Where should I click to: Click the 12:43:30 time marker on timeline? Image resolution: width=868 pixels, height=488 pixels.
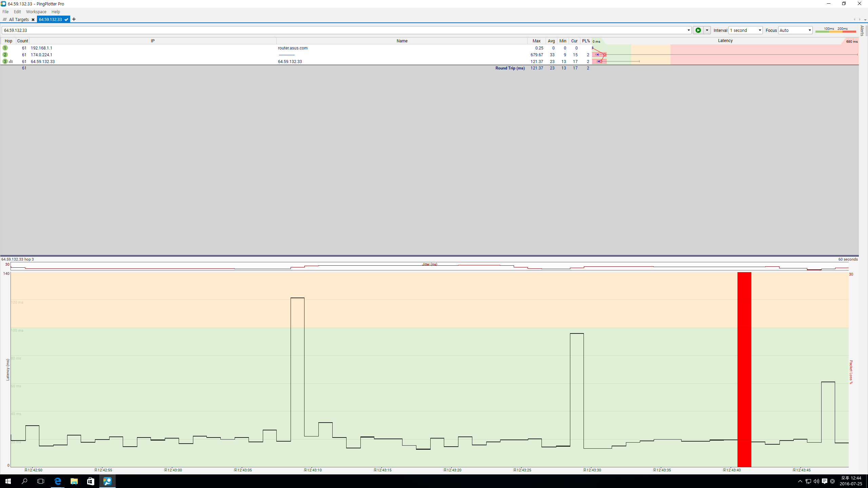592,470
